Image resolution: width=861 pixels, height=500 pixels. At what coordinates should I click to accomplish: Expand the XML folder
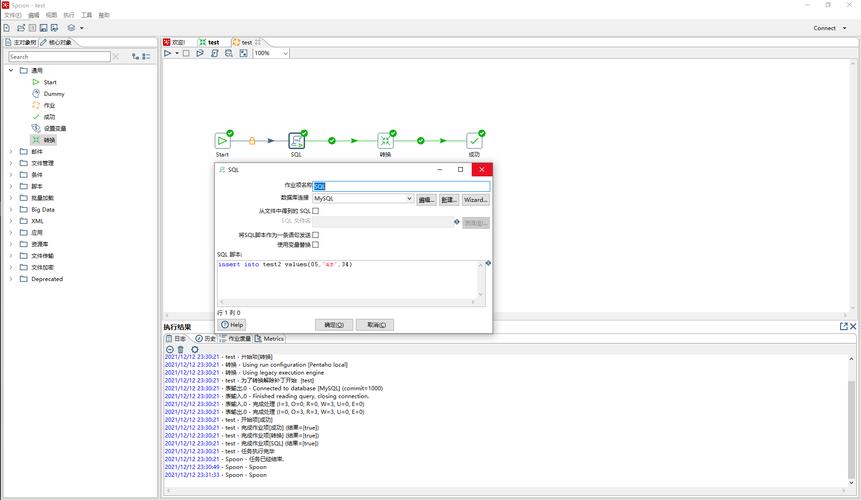[x=10, y=221]
